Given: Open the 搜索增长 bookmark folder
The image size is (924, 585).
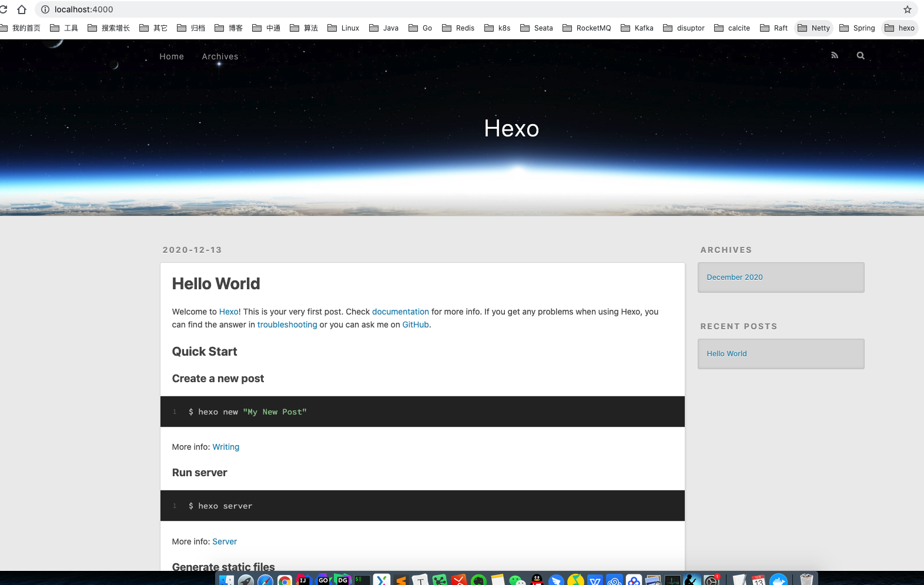Looking at the screenshot, I should point(109,28).
